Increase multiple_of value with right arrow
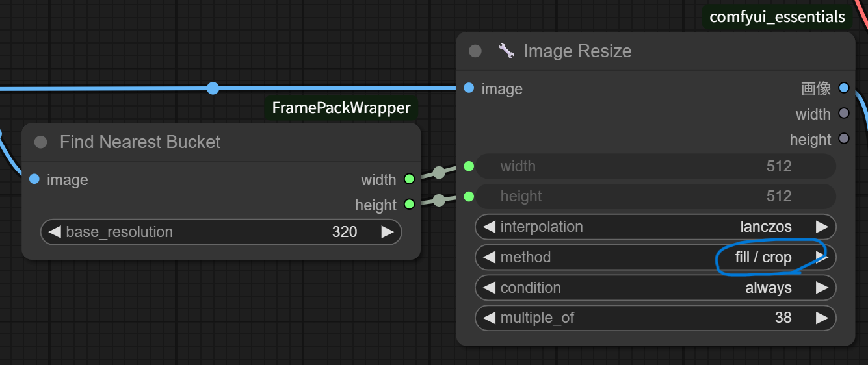This screenshot has width=868, height=365. 822,318
